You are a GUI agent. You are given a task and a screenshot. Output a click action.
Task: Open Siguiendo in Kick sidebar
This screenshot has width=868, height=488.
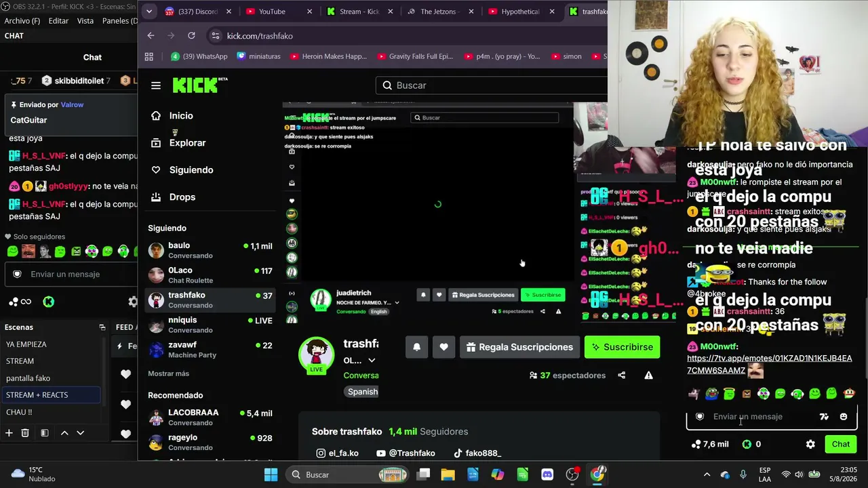click(191, 170)
